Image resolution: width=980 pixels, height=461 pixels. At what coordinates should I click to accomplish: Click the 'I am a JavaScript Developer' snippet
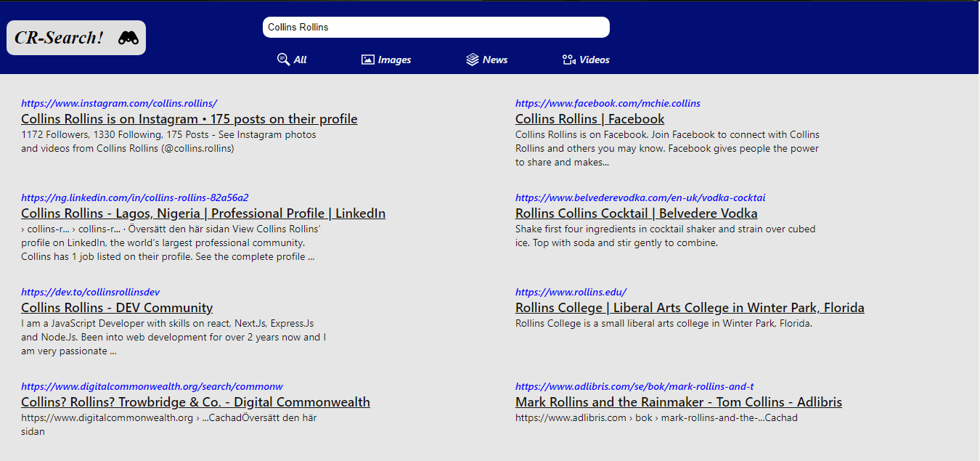point(173,338)
